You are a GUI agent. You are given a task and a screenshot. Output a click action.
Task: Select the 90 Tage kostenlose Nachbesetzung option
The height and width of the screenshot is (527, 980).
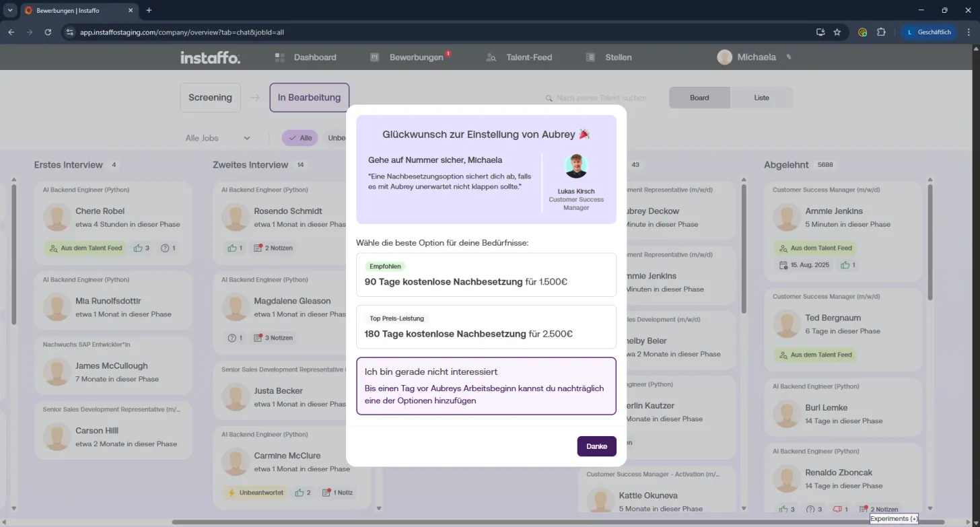(486, 275)
